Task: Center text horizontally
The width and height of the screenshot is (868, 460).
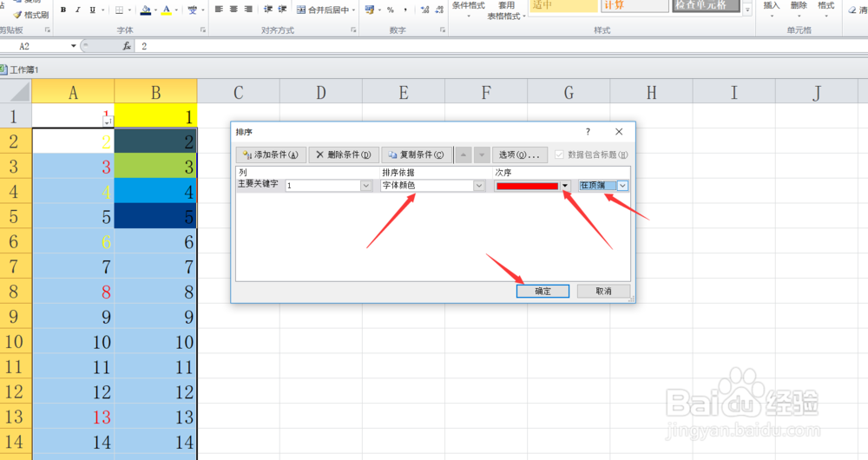Action: (x=233, y=10)
